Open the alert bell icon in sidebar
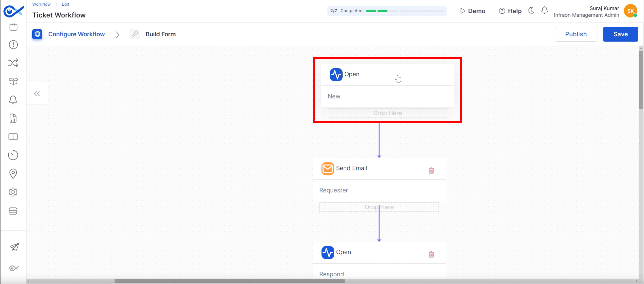644x284 pixels. pyautogui.click(x=13, y=100)
